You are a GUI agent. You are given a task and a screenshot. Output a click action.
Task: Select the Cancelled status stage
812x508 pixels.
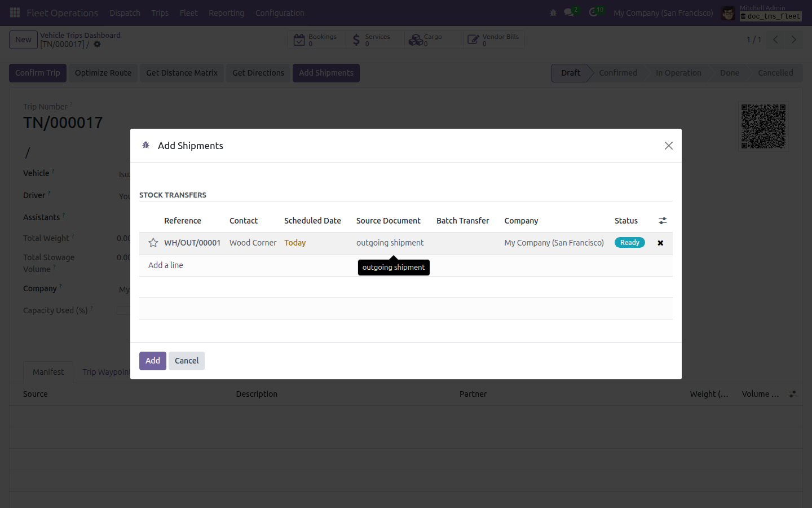tap(775, 73)
